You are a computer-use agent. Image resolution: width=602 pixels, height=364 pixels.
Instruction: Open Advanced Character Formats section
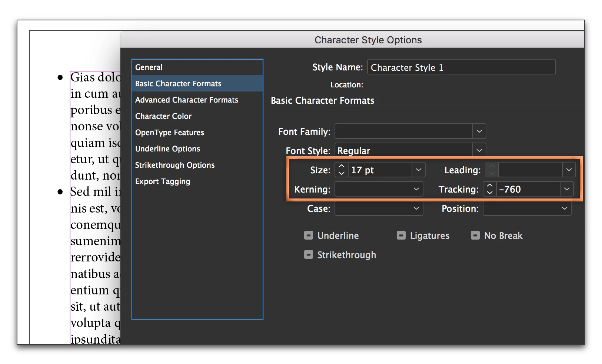coord(197,100)
